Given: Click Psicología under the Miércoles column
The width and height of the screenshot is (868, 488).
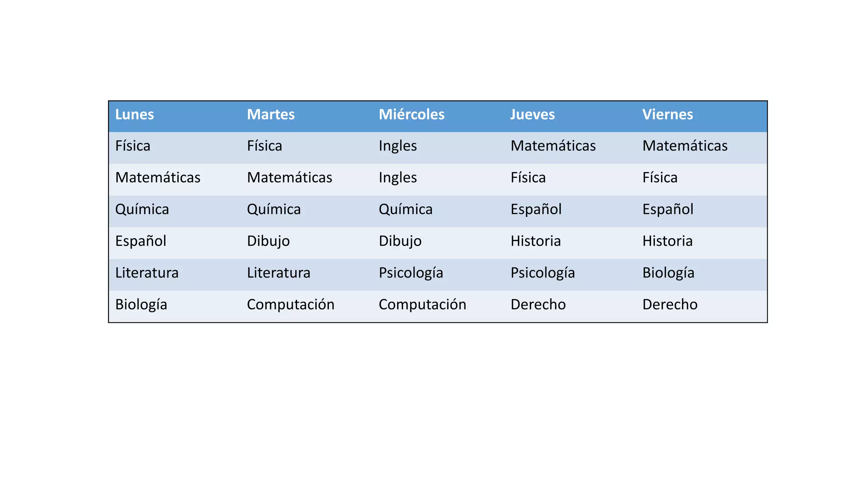Looking at the screenshot, I should (x=411, y=273).
